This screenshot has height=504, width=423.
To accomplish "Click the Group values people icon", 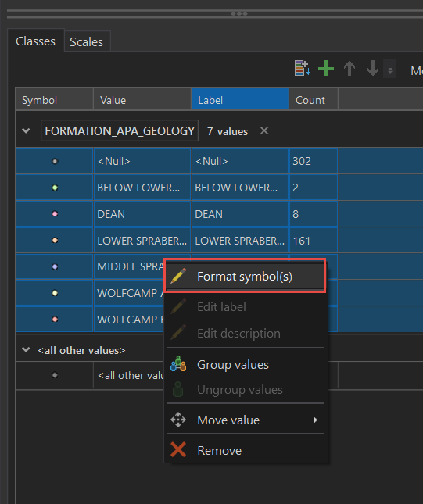I will coord(178,364).
